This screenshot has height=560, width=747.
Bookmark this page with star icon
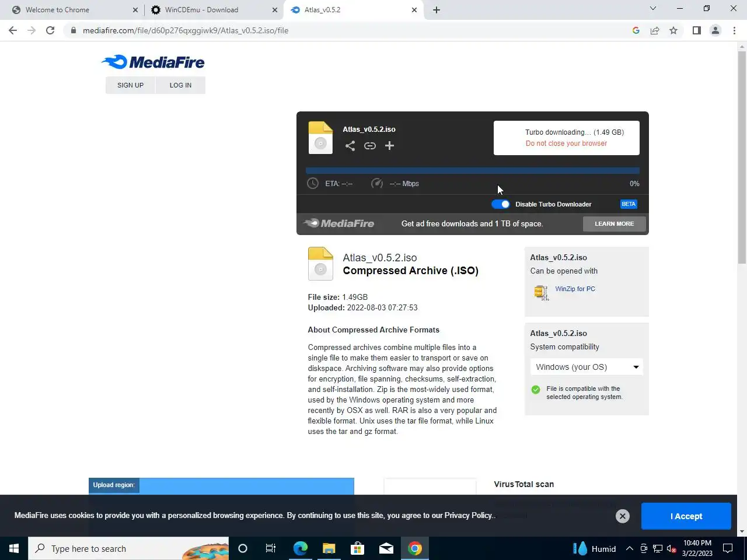(x=673, y=30)
